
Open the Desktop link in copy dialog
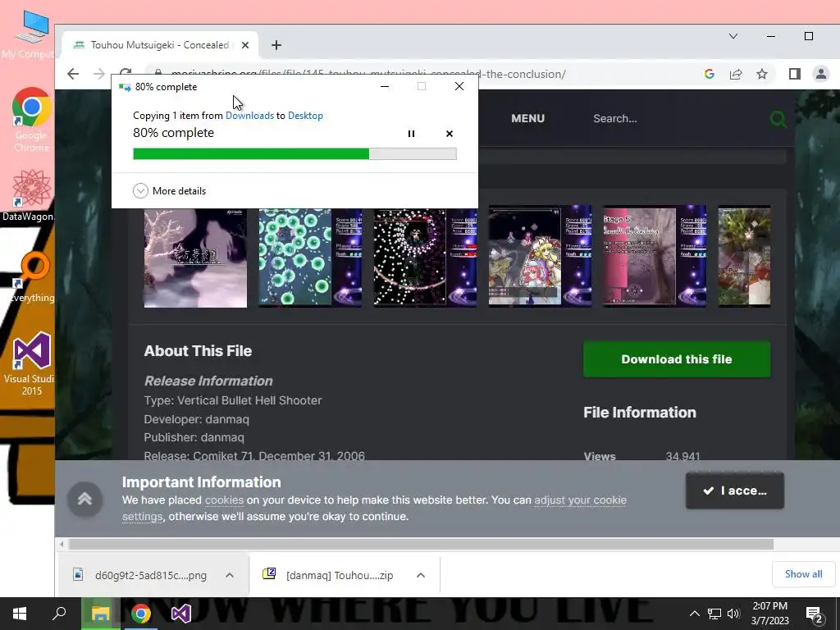click(305, 116)
